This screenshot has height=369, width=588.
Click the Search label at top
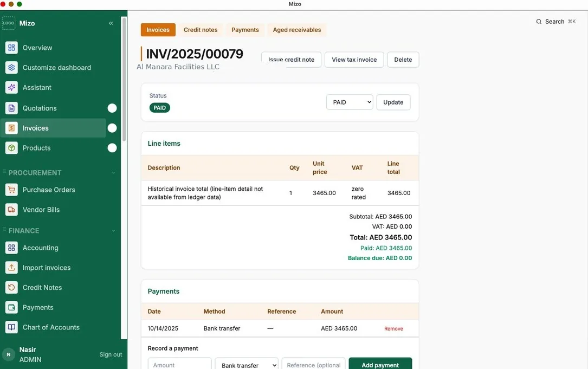click(x=554, y=22)
